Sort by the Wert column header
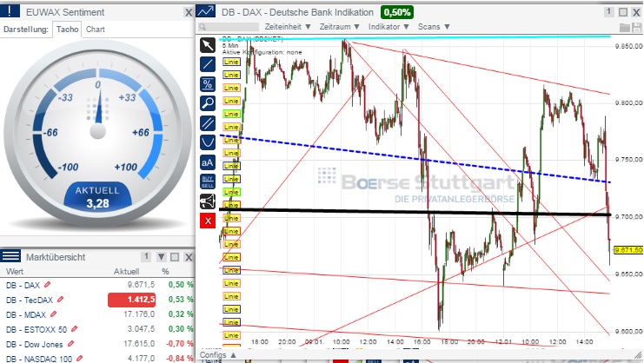 click(15, 272)
